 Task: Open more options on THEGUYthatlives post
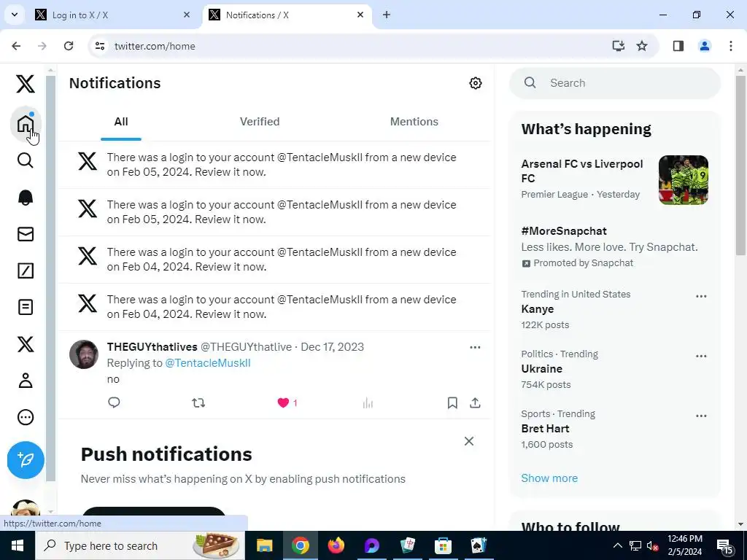(x=475, y=347)
